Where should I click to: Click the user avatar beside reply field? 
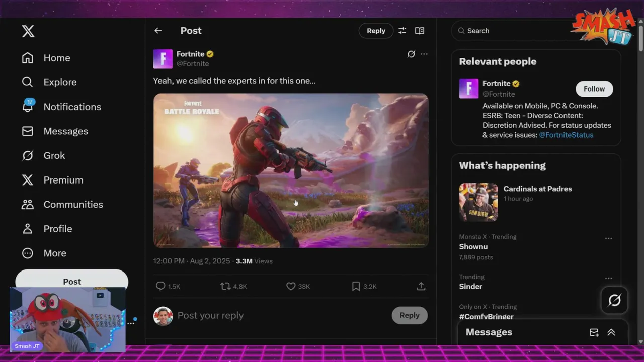coord(163,316)
